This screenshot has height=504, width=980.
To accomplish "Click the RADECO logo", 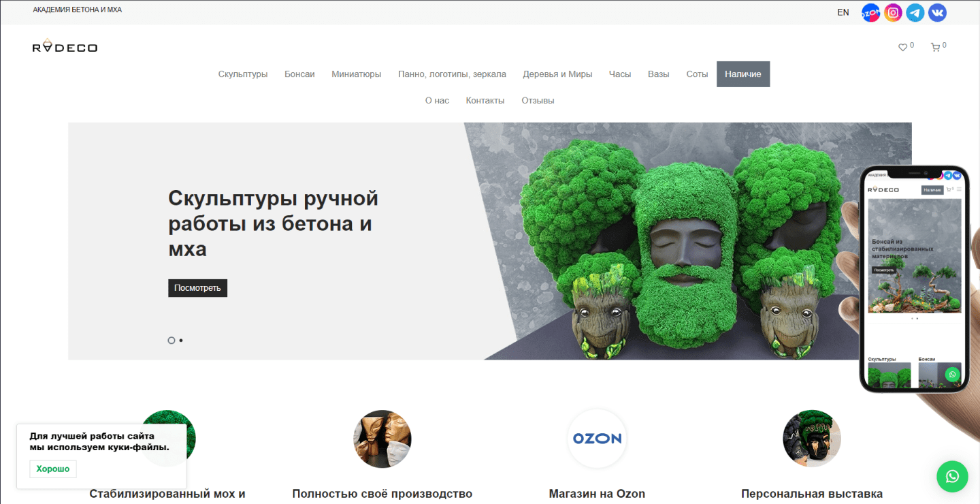I will [65, 46].
